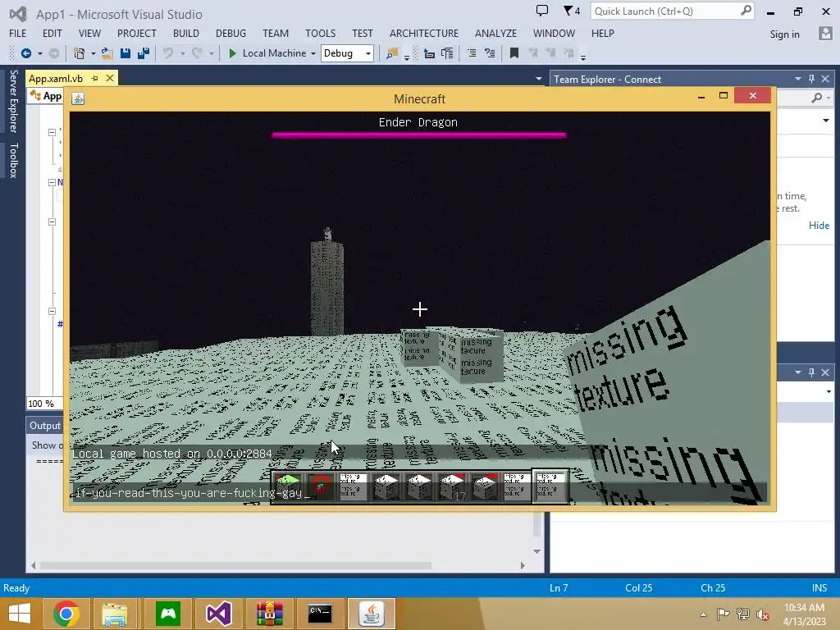Pin the App.xaml.vb tab

(x=95, y=78)
